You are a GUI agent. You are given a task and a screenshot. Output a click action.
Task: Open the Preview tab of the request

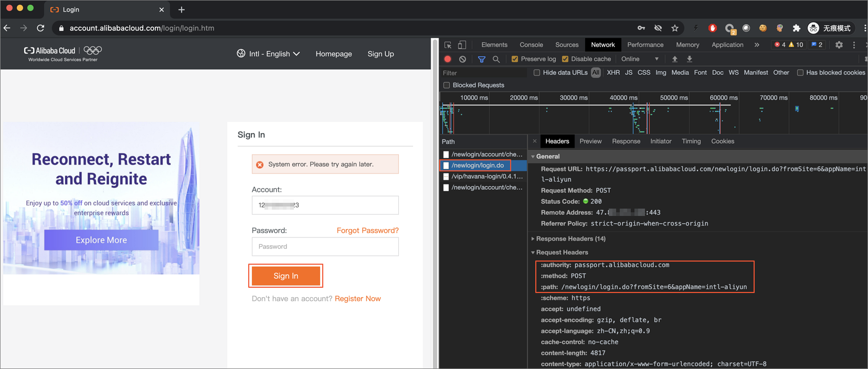click(590, 142)
